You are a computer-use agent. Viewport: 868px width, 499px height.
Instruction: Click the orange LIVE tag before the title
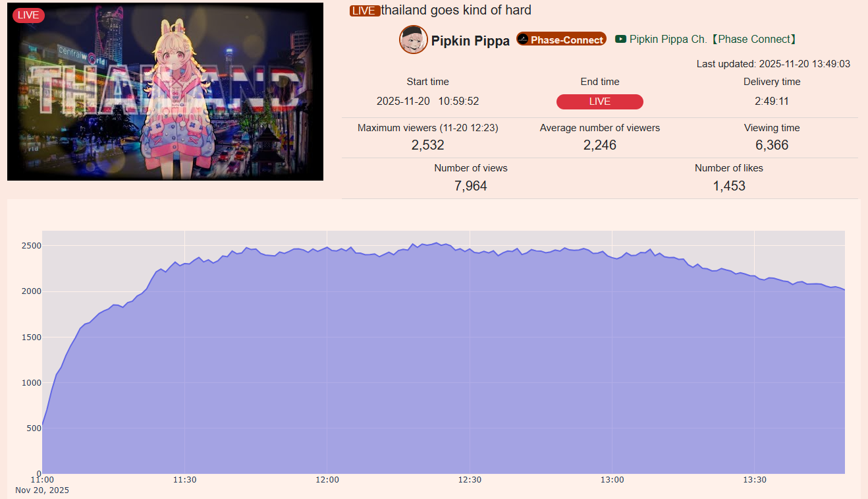365,11
